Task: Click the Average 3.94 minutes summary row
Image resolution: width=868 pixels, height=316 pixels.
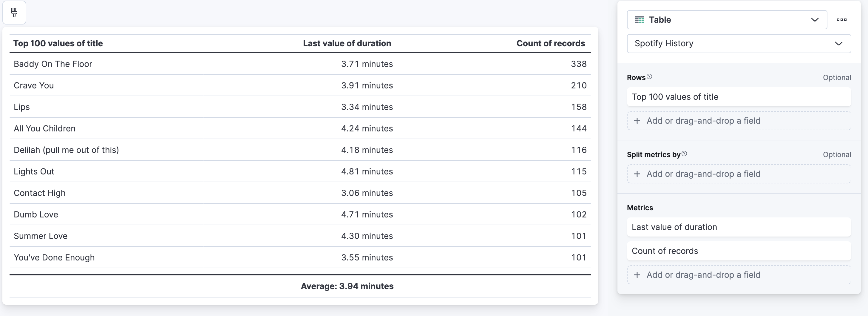Action: tap(347, 286)
